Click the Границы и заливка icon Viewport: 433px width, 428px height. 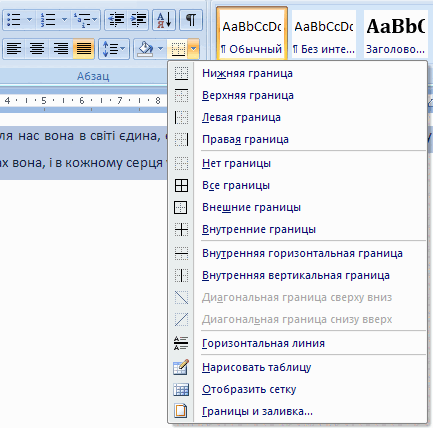point(181,411)
